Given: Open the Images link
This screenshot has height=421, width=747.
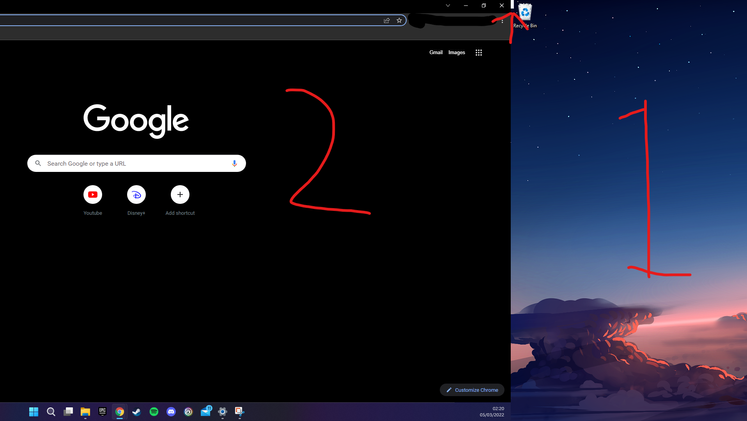Looking at the screenshot, I should [x=456, y=52].
